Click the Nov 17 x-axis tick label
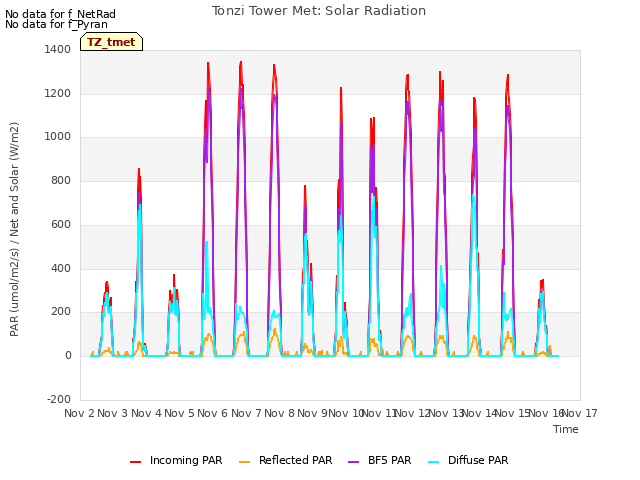Image resolution: width=640 pixels, height=480 pixels. pos(581,413)
